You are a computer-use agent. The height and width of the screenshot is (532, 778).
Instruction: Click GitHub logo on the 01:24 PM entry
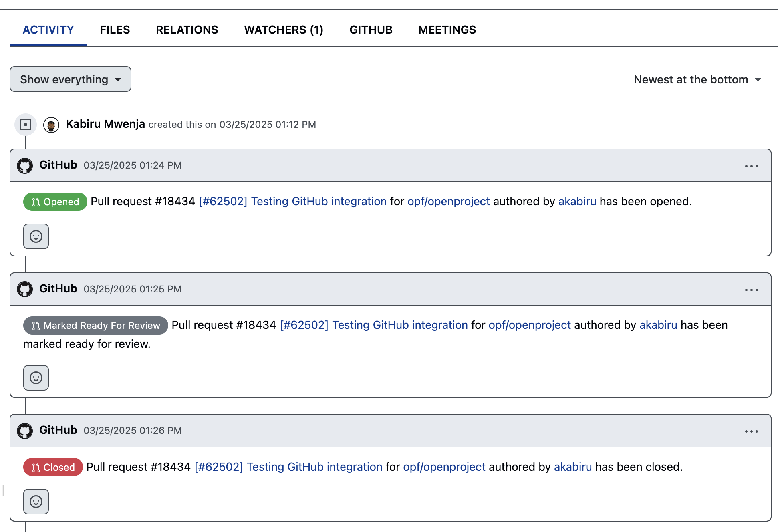25,165
